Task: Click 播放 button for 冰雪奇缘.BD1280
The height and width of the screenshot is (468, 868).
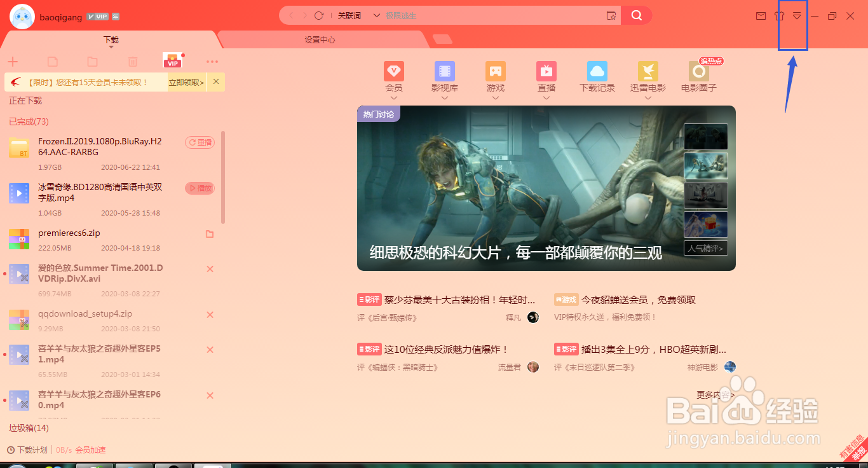Action: (x=200, y=188)
